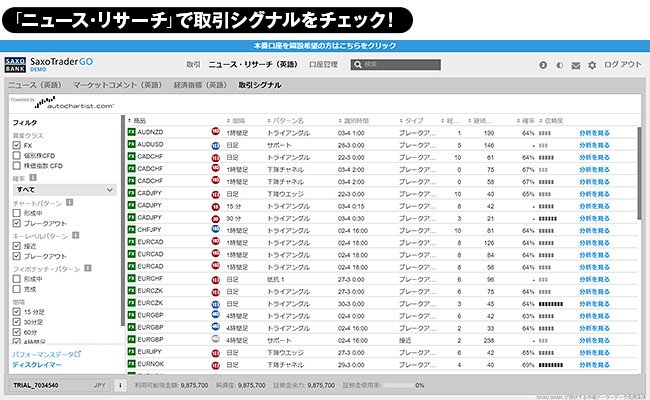
Task: Check 形成中 under チャートパターン
Action: click(x=17, y=213)
